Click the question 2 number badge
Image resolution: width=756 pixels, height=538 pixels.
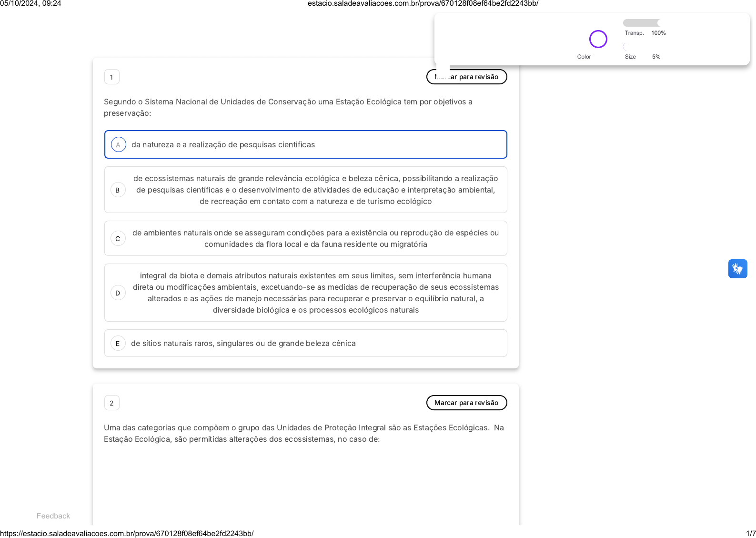(111, 403)
